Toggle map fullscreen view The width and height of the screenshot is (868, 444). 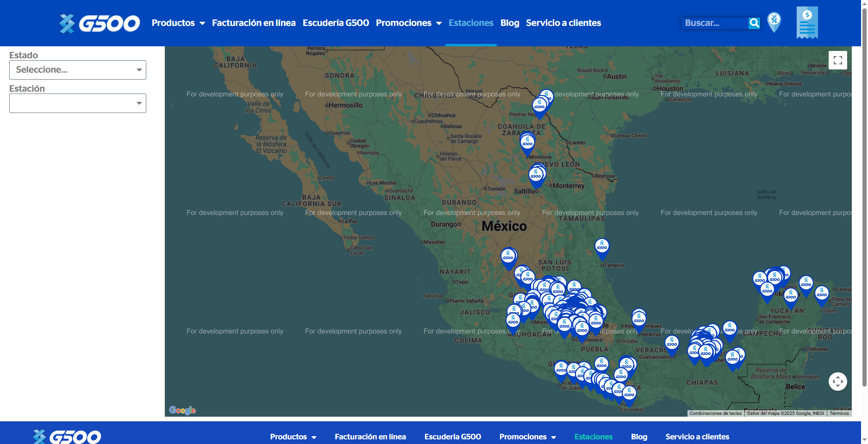837,60
